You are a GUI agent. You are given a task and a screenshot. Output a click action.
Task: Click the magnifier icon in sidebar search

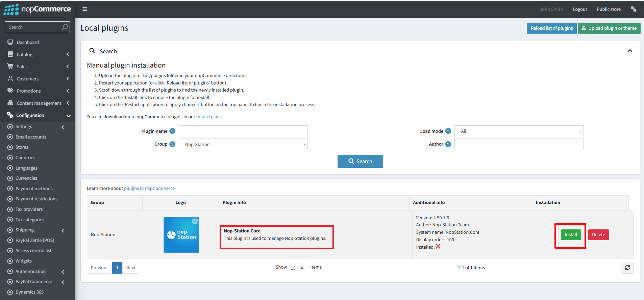pyautogui.click(x=65, y=27)
